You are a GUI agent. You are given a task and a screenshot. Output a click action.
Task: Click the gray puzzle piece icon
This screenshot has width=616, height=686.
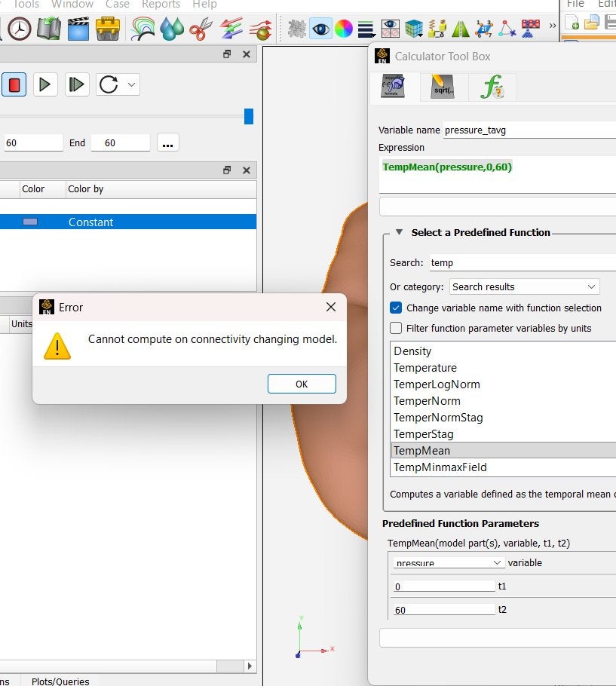[297, 29]
